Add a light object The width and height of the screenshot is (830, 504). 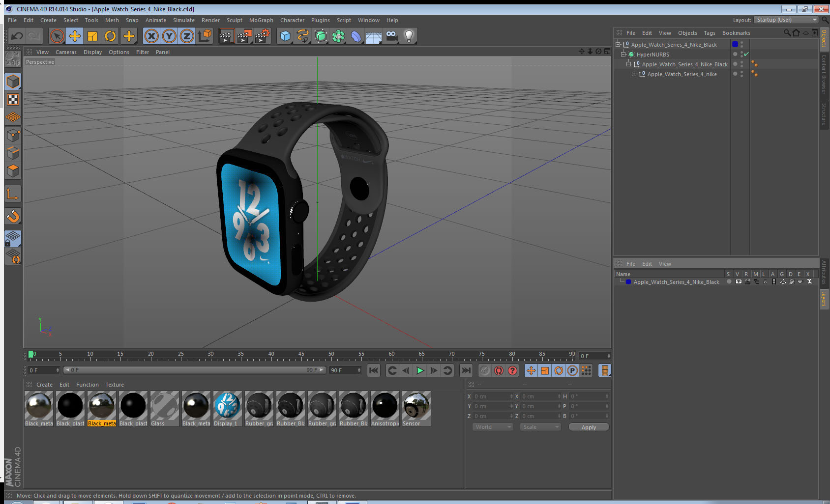(409, 36)
